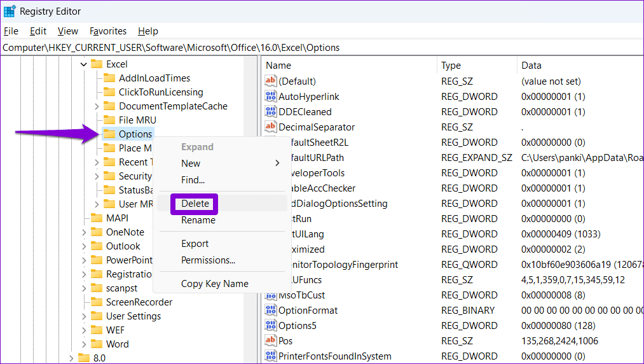Click the Word folder icon
The width and height of the screenshot is (644, 364).
pyautogui.click(x=97, y=344)
